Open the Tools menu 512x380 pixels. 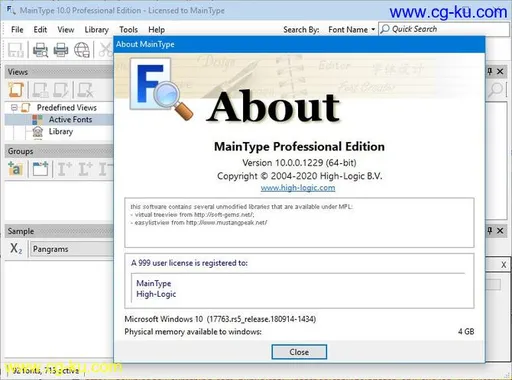[128, 30]
